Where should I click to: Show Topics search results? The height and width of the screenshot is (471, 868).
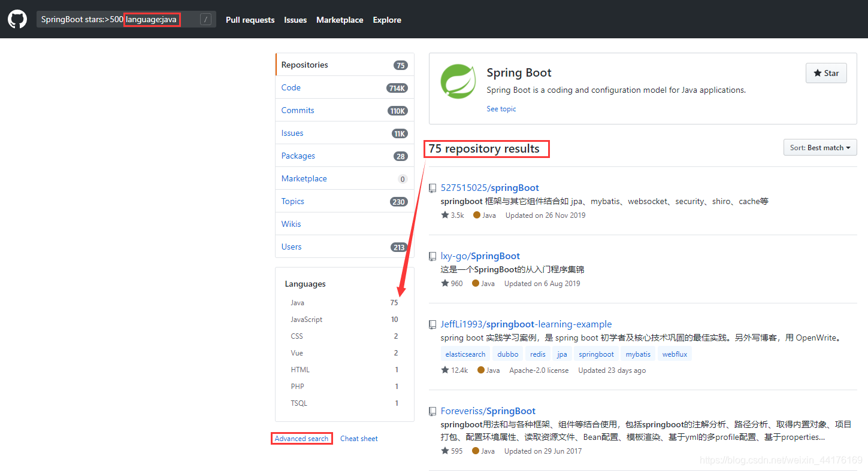tap(344, 201)
